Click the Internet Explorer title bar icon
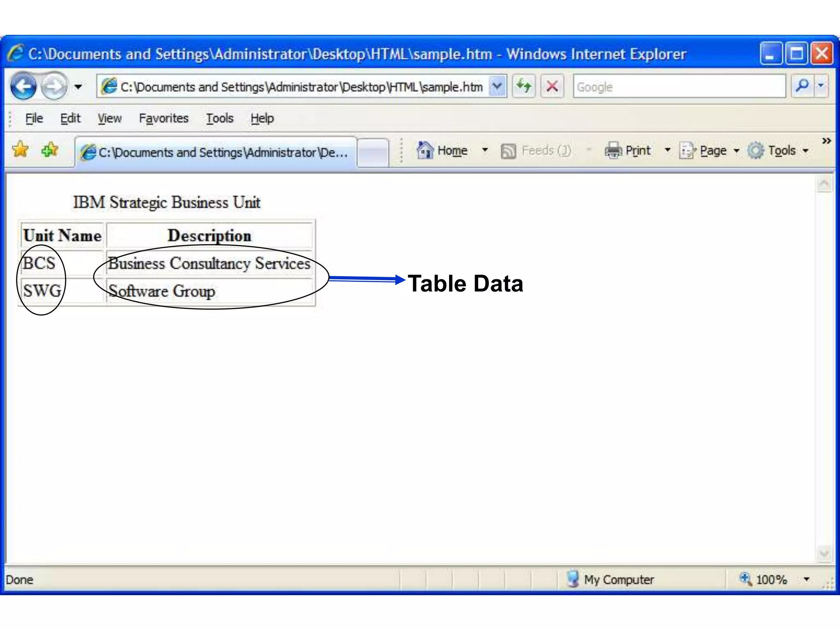Screen dimensions: 840x630 [x=16, y=53]
